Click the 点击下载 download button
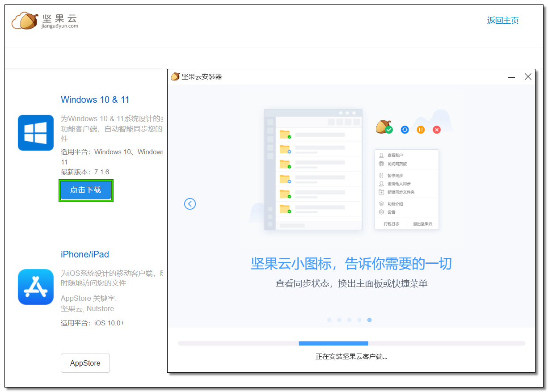This screenshot has height=392, width=548. pos(86,190)
